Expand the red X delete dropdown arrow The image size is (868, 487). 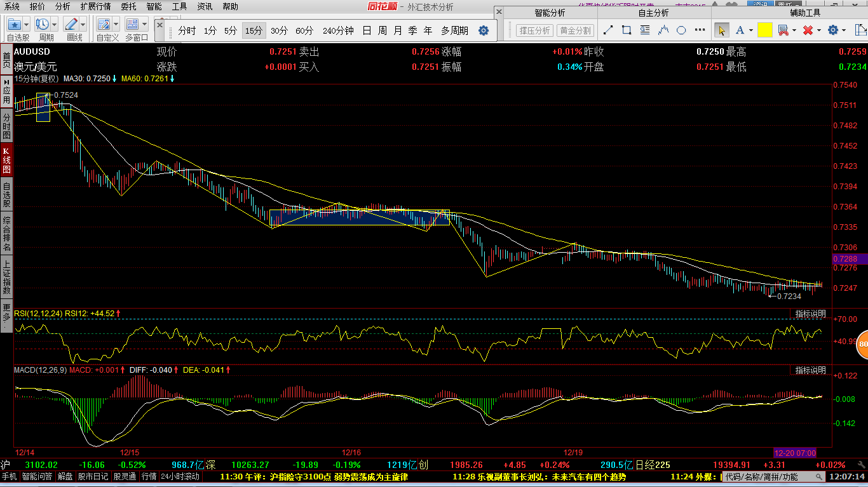tap(819, 30)
